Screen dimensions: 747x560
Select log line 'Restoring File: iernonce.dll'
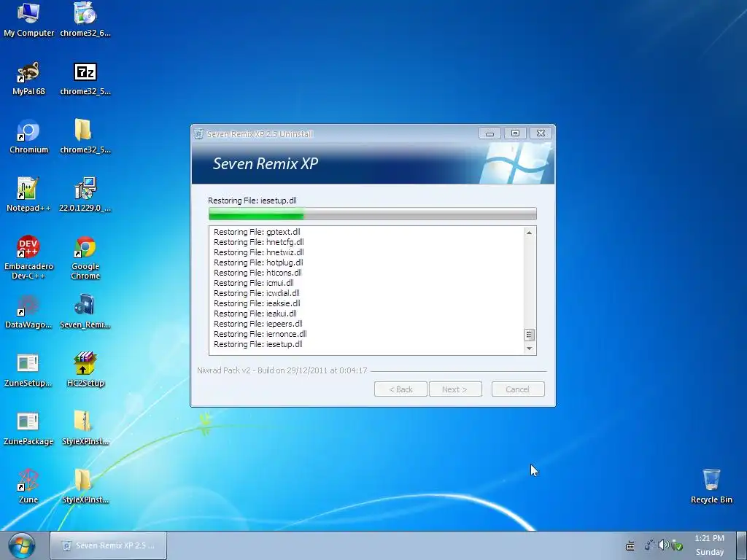(x=260, y=334)
